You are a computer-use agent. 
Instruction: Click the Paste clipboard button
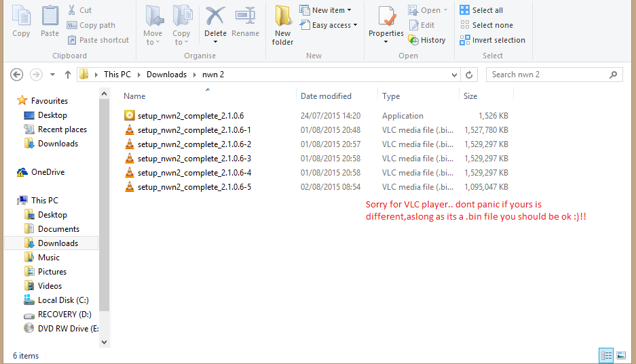click(50, 22)
